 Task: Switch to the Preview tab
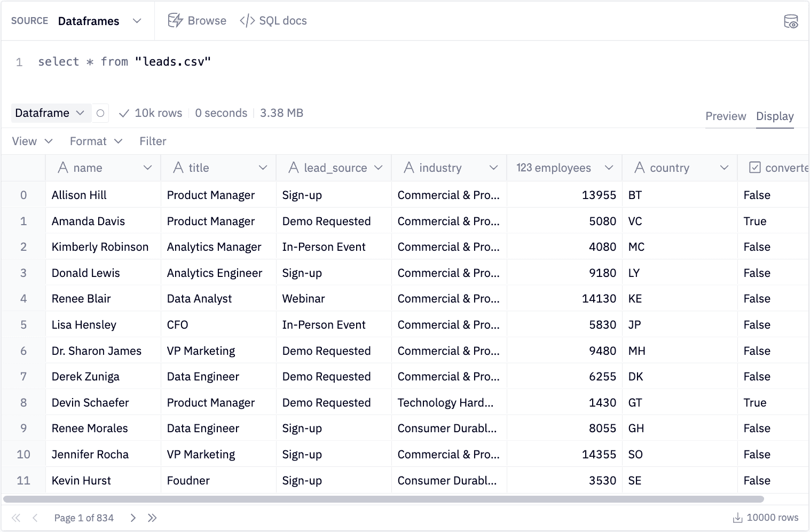click(726, 116)
